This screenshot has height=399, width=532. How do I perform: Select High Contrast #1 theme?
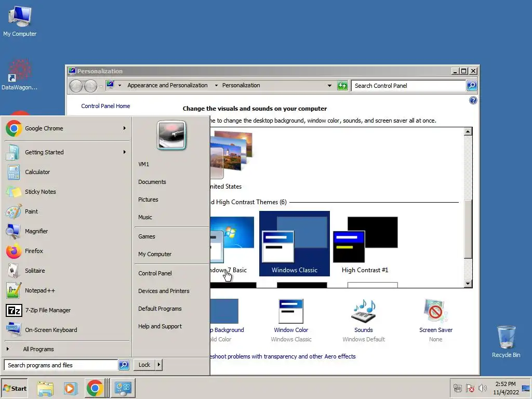(x=365, y=244)
